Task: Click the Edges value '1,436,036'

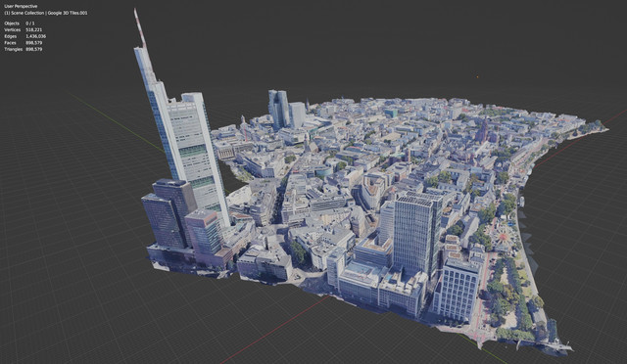Action: coord(35,36)
